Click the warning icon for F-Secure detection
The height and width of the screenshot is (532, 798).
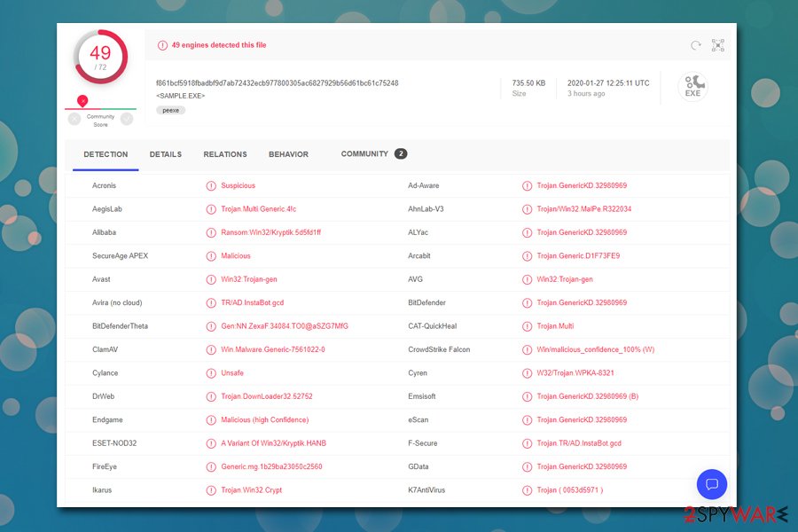pyautogui.click(x=527, y=443)
